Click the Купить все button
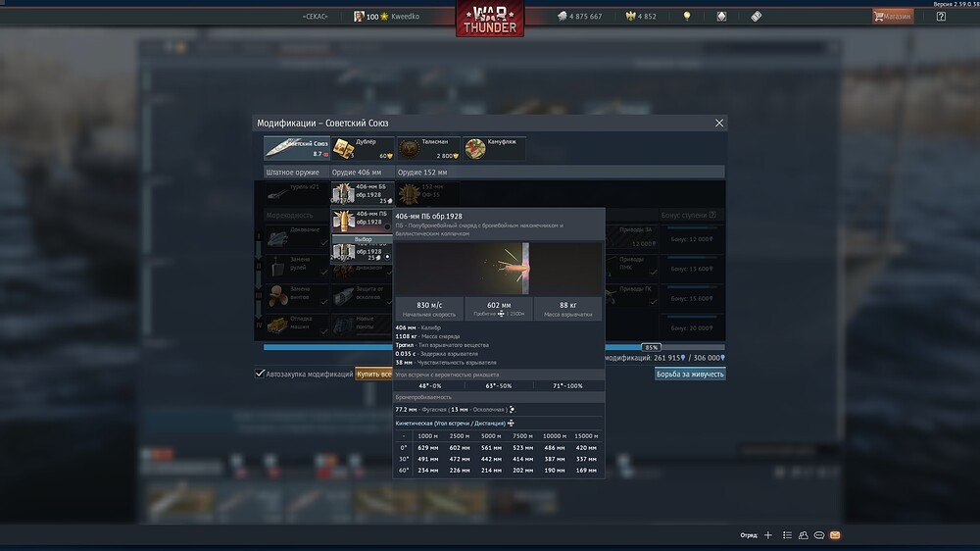The image size is (980, 551). coord(373,374)
